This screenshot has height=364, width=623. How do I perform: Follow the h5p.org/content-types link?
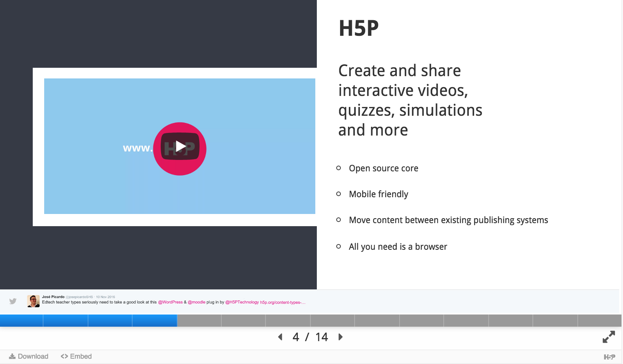[x=283, y=302]
